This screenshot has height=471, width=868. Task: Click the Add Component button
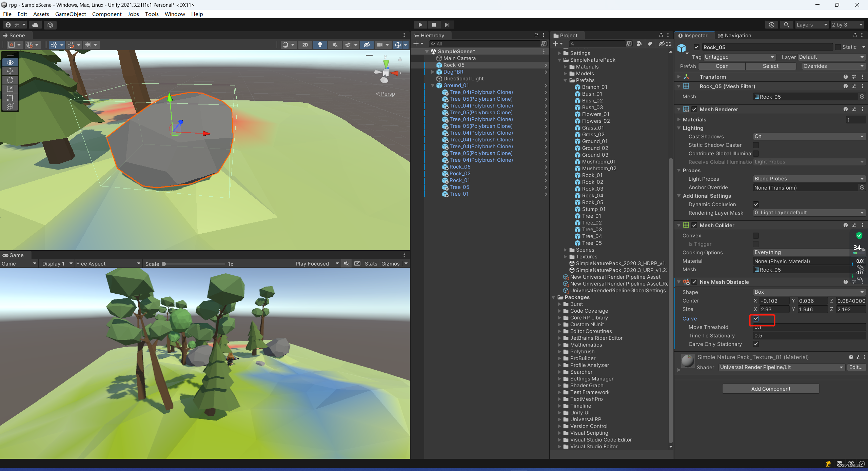[x=770, y=389]
